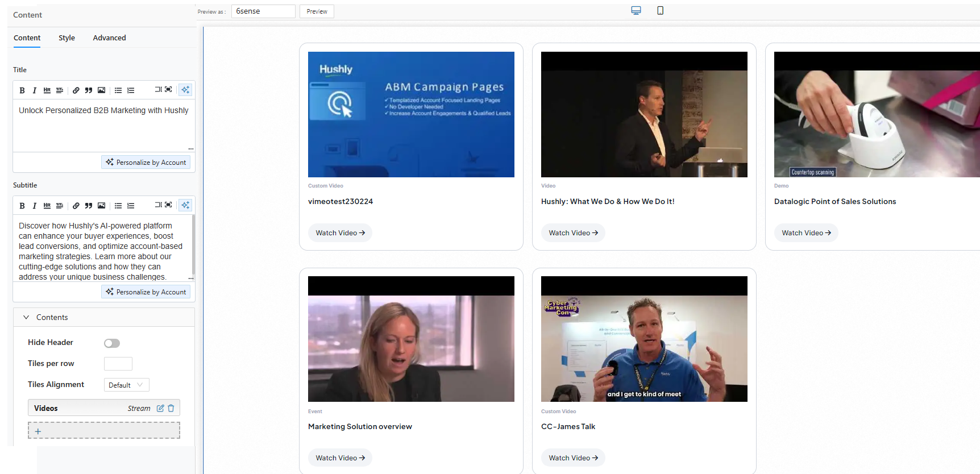Screen dimensions: 980x474
Task: Click into the Subtitle text area
Action: 102,248
